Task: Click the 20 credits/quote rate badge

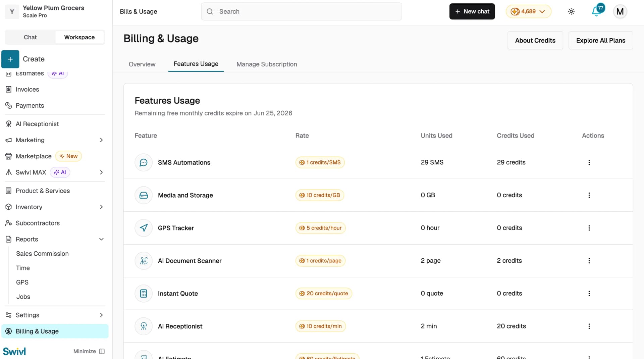Action: 324,294
